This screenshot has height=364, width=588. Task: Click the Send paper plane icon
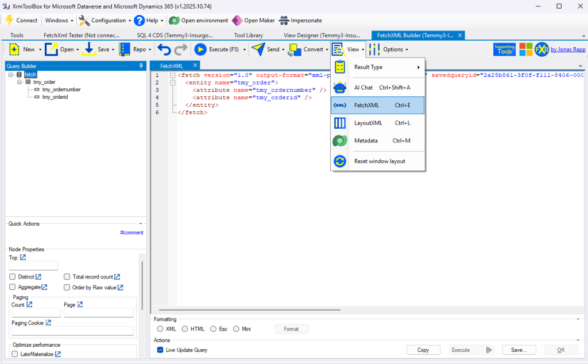point(258,49)
